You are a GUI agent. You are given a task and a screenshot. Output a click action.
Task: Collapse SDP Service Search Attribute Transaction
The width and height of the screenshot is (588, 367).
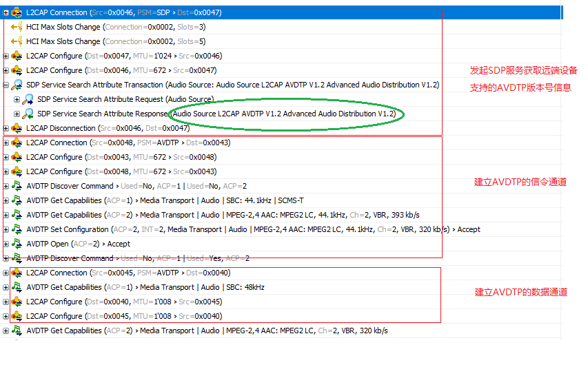(x=6, y=85)
